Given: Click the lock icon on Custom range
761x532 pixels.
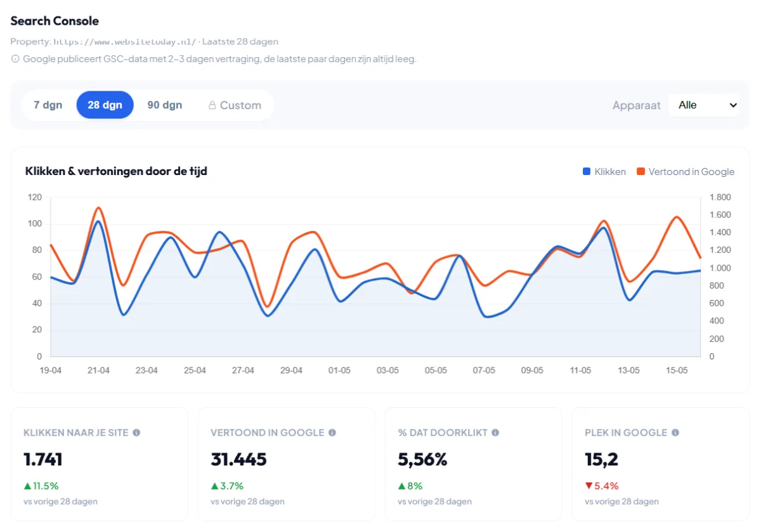Looking at the screenshot, I should point(212,105).
